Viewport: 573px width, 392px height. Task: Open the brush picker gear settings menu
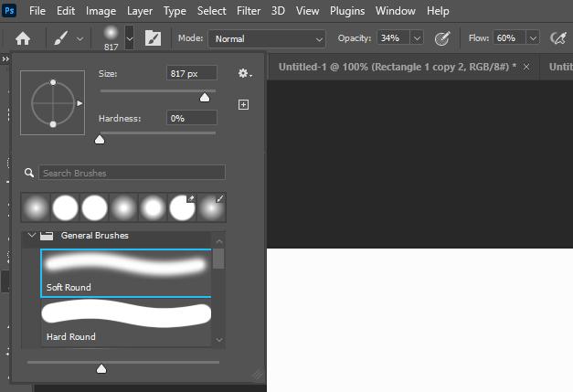pyautogui.click(x=245, y=73)
